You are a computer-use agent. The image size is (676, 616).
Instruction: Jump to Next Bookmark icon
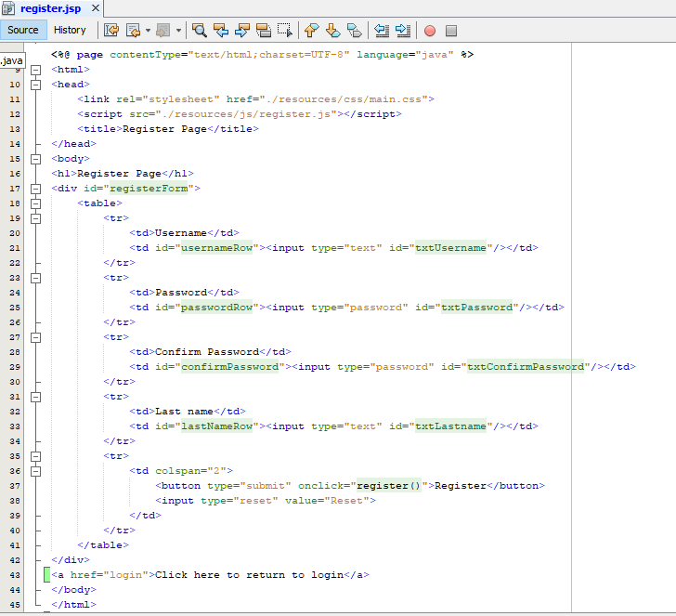(x=332, y=30)
